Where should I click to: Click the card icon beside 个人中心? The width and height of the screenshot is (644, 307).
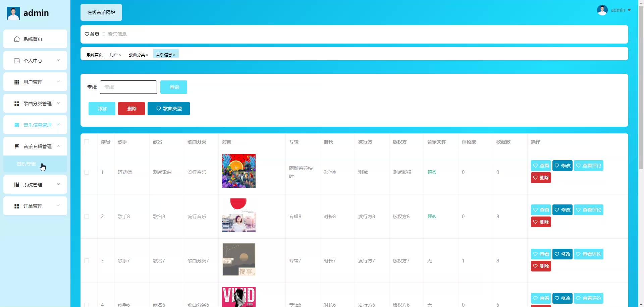tap(17, 61)
